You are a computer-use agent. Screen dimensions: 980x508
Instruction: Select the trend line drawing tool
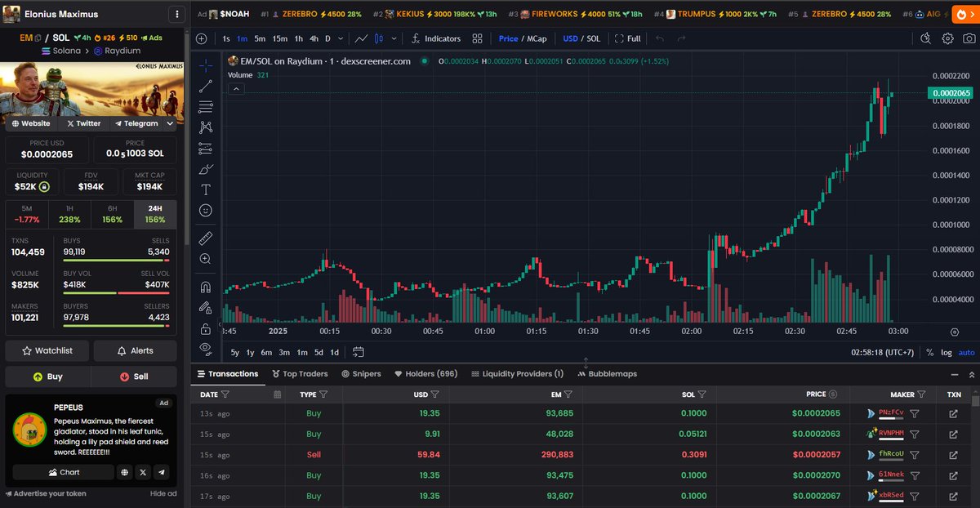[206, 86]
